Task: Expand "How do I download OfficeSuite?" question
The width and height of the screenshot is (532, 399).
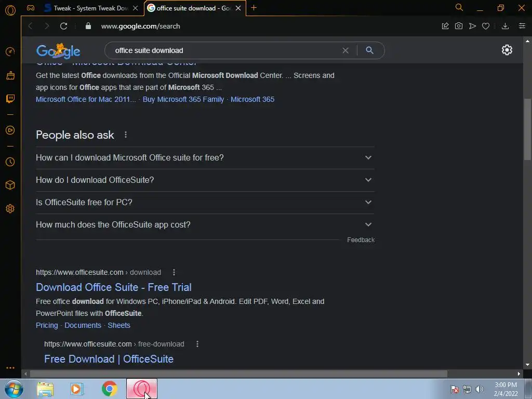Action: [x=205, y=180]
